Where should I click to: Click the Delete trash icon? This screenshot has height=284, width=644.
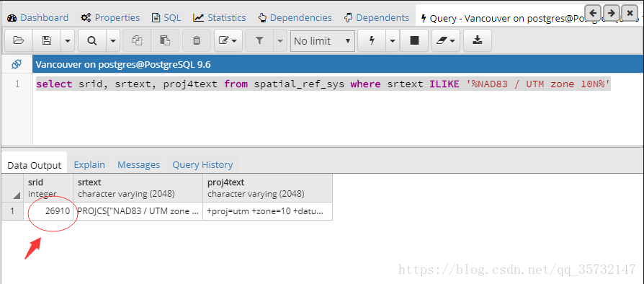[x=197, y=40]
